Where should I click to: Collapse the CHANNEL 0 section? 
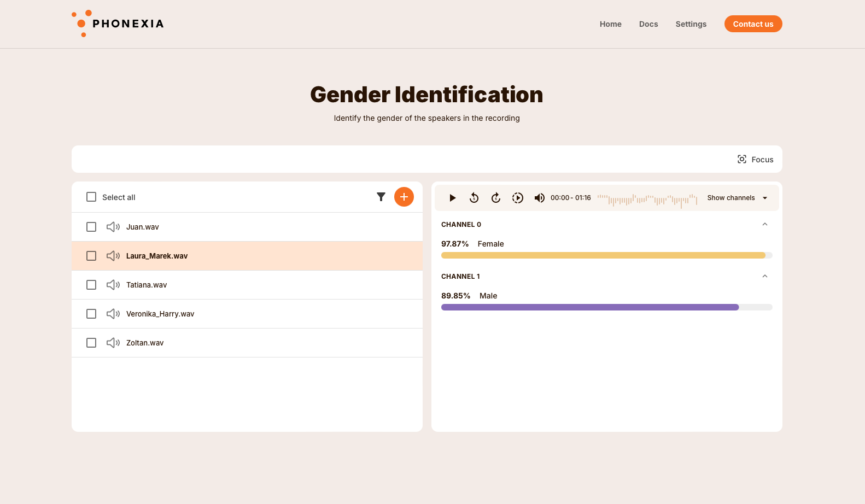(x=765, y=224)
